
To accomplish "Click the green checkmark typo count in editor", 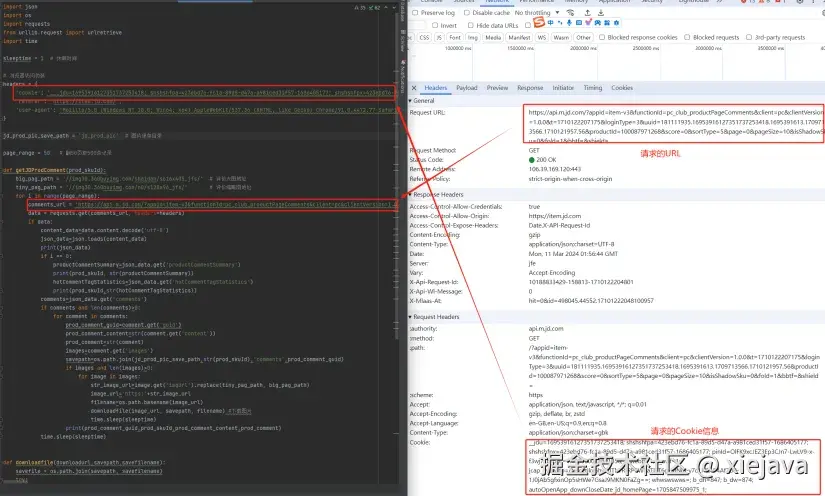I will click(375, 8).
